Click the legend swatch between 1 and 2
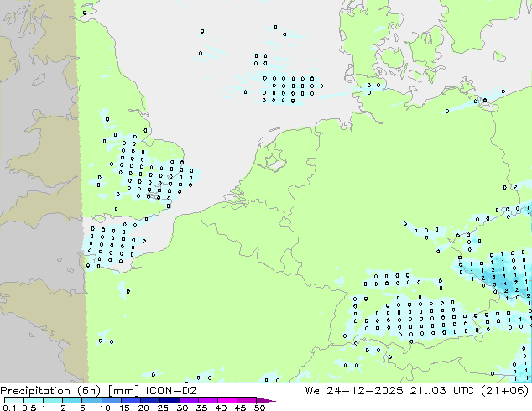 [53, 400]
